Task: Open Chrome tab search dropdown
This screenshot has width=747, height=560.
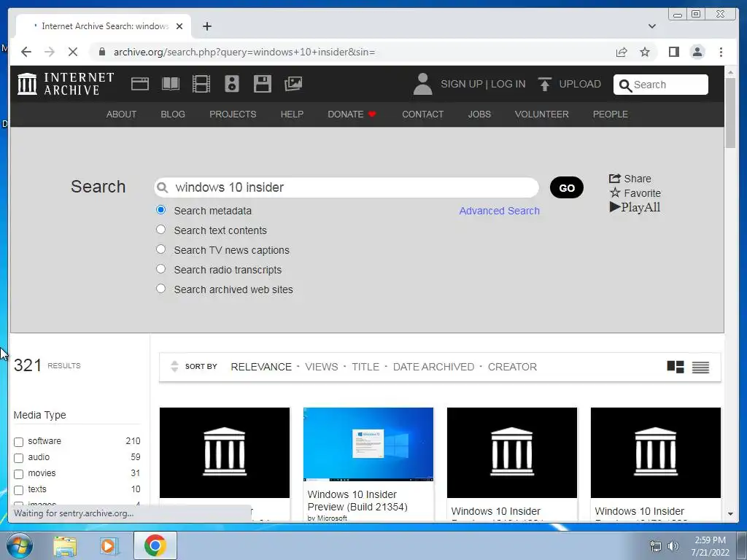Action: pyautogui.click(x=651, y=26)
